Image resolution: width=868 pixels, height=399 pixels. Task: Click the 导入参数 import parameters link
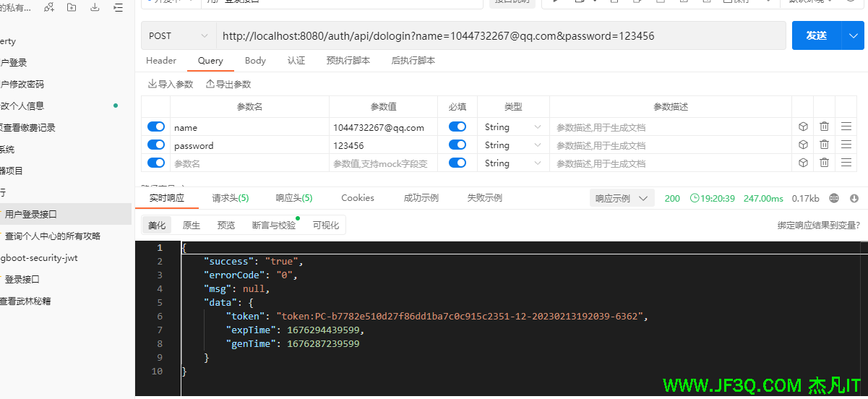click(x=171, y=85)
